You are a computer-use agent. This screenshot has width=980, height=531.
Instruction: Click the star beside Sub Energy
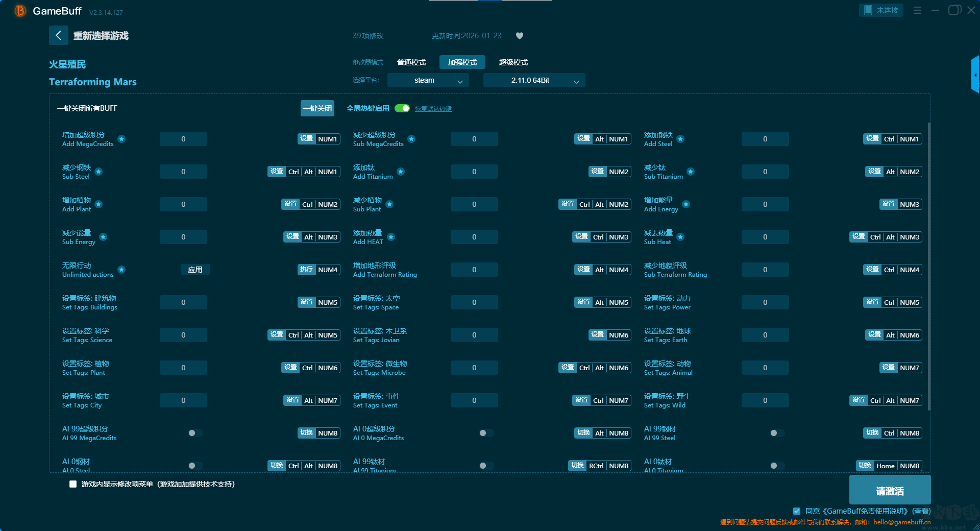[103, 237]
